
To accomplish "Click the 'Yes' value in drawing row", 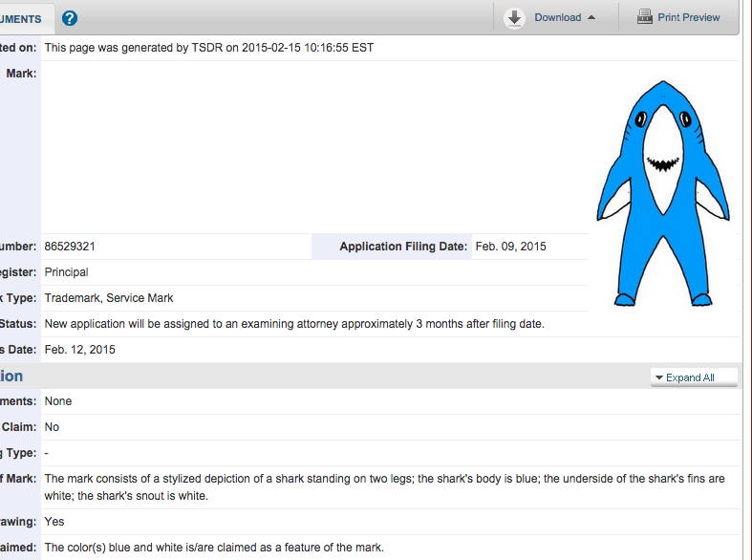I will (x=54, y=522).
